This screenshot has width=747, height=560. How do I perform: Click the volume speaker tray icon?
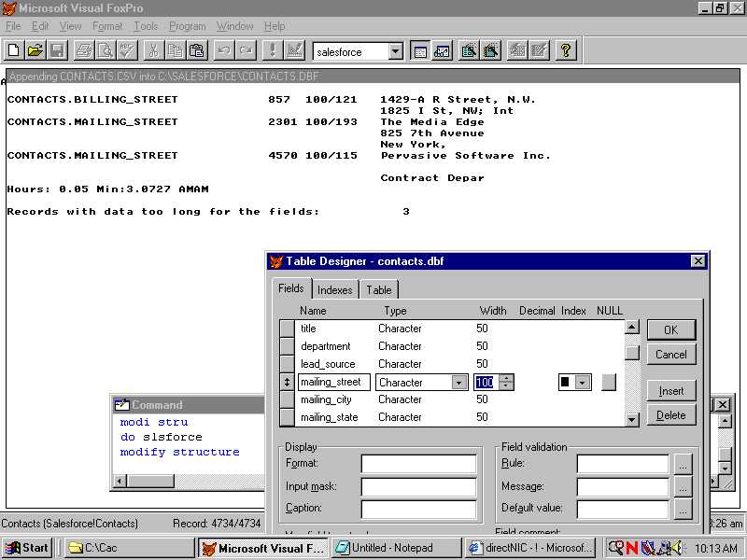pos(676,548)
